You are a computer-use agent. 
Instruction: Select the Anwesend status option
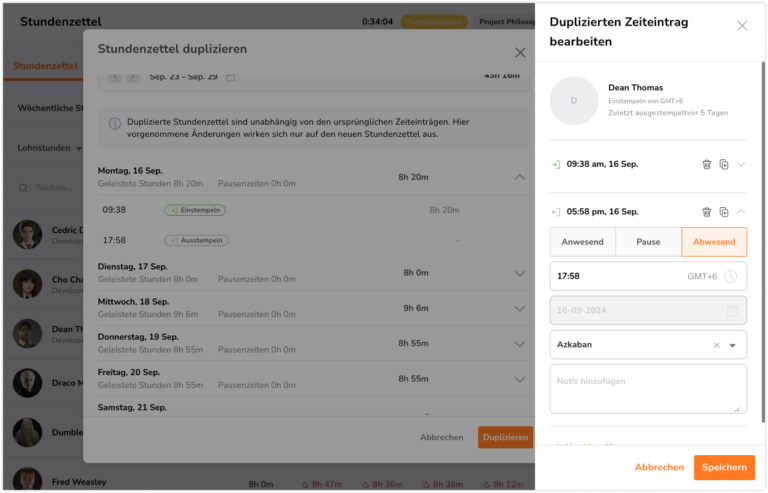582,242
